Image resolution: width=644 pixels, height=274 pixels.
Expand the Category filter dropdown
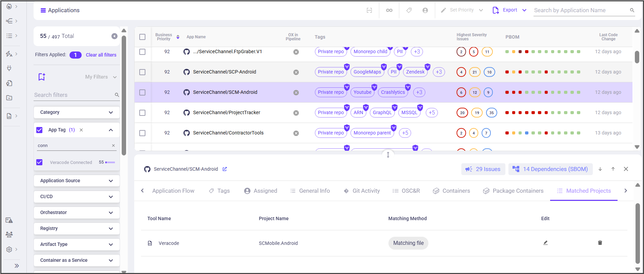click(x=77, y=112)
